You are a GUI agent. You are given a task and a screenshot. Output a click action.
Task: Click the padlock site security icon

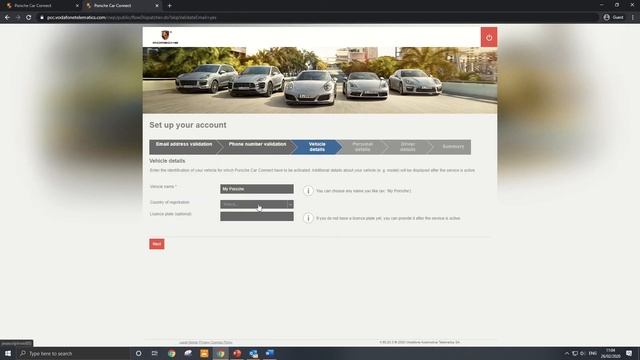(42, 18)
